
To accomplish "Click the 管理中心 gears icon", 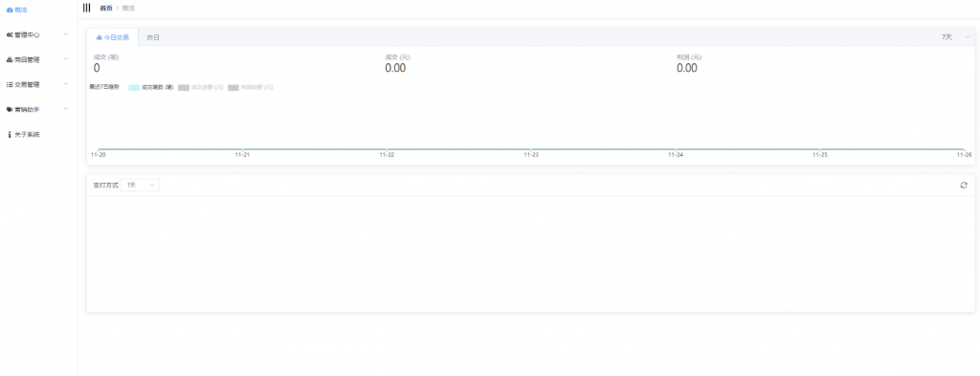I will (x=10, y=35).
